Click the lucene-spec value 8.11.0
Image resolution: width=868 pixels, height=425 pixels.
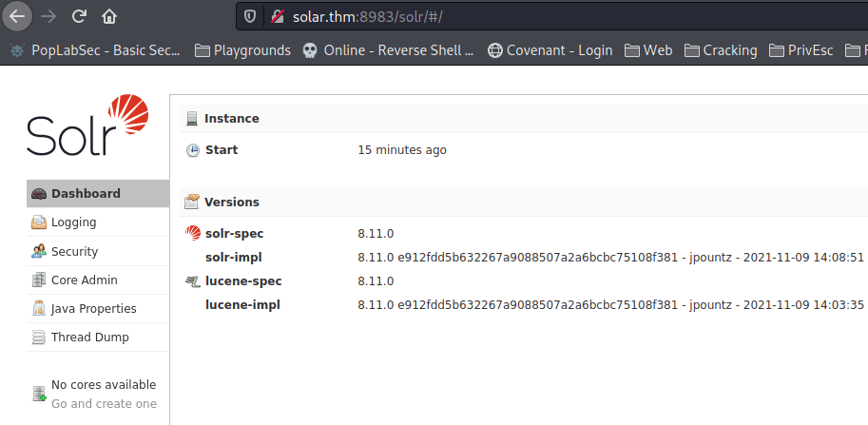pos(376,281)
